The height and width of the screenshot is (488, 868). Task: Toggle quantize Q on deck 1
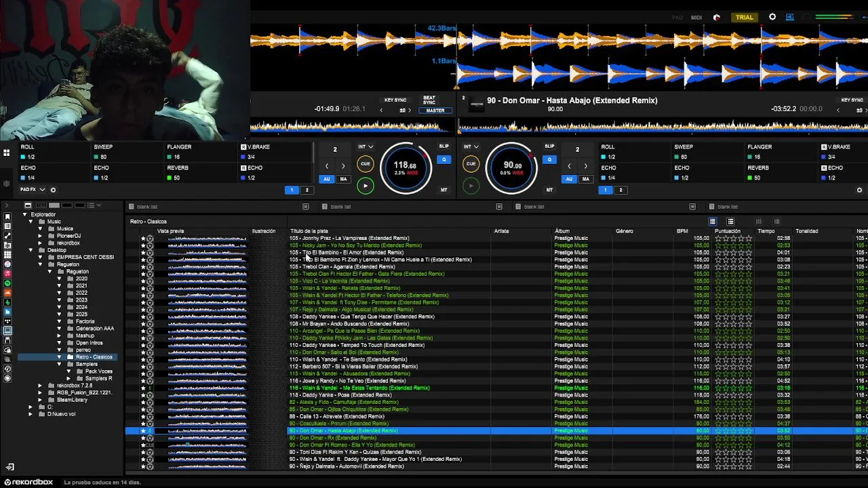444,160
